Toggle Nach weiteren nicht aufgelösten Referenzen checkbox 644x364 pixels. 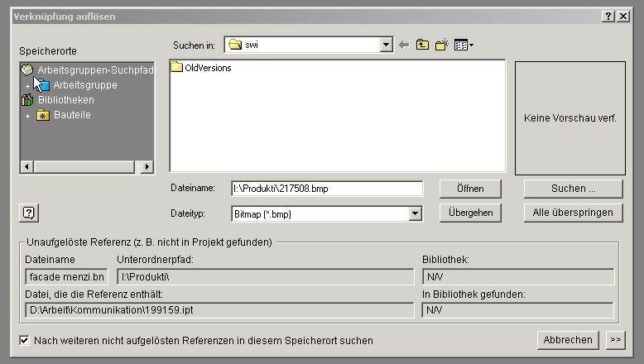[x=25, y=341]
